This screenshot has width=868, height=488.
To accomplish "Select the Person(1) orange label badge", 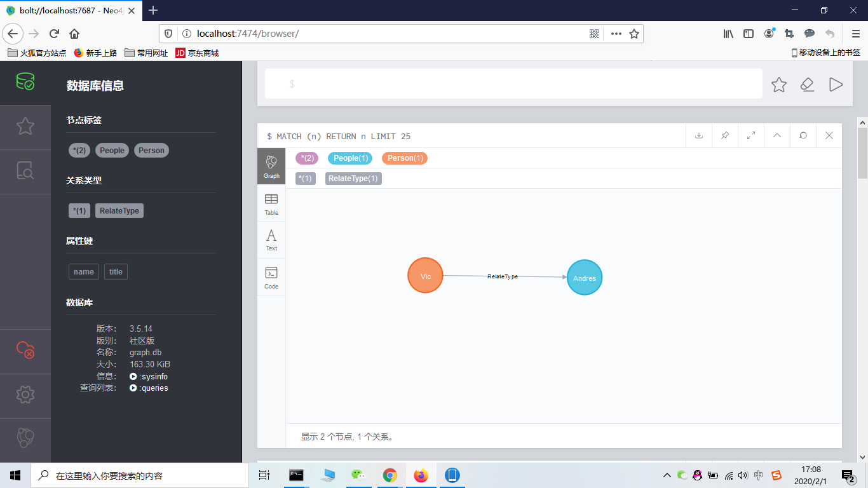I will [x=405, y=158].
